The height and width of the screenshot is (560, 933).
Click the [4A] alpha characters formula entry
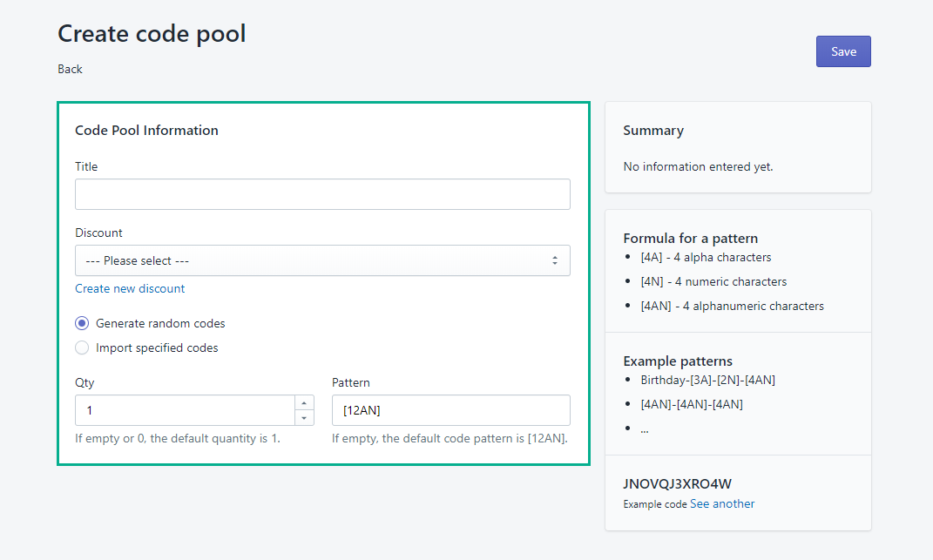pos(706,257)
